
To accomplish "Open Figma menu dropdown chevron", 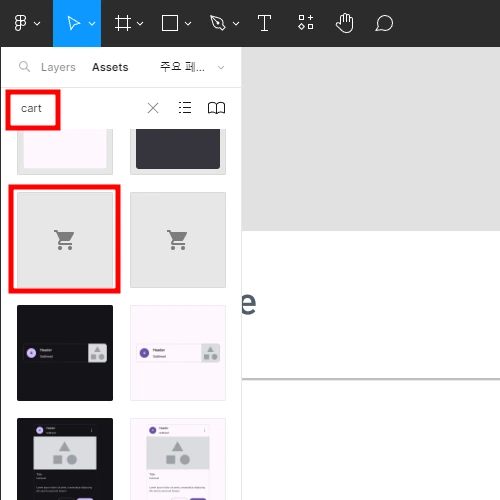I will (x=37, y=24).
